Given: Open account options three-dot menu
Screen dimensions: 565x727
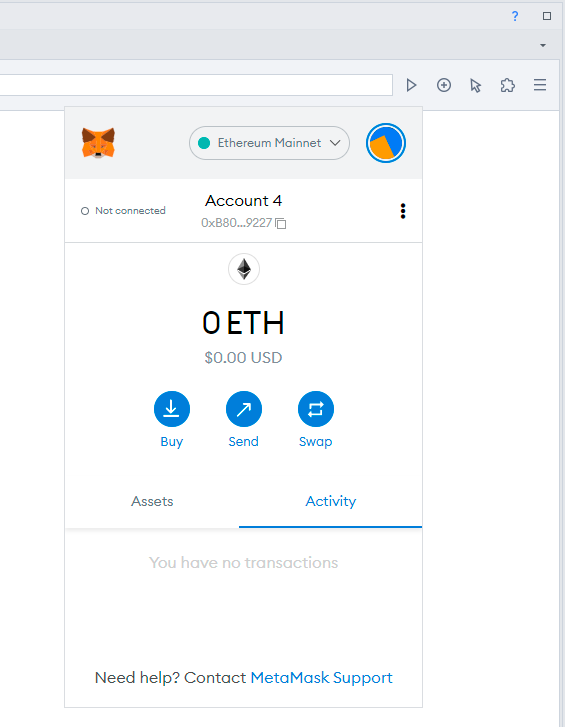Looking at the screenshot, I should tap(403, 211).
